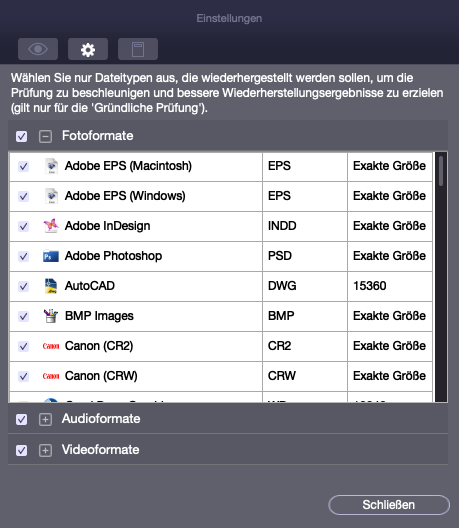
Task: Click the Schließen button
Action: [x=389, y=505]
